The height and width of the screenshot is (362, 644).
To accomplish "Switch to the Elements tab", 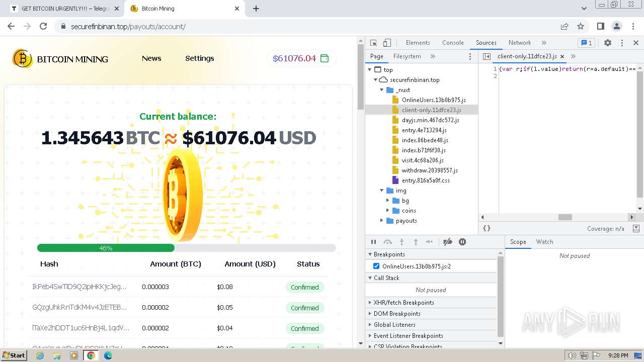I will pyautogui.click(x=418, y=43).
